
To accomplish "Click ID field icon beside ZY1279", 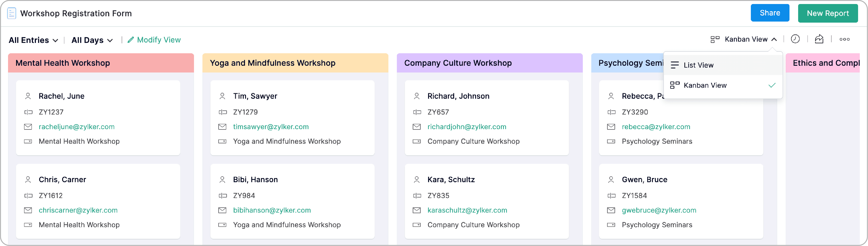I will pos(222,112).
